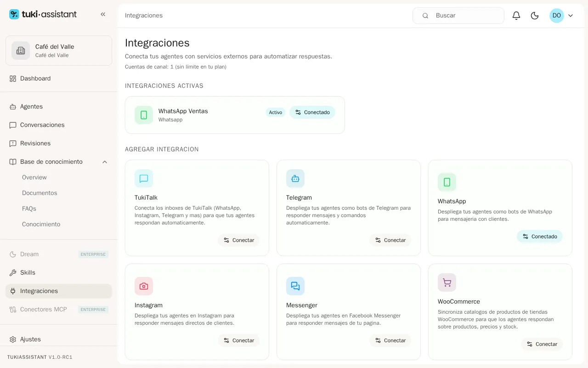Click the Ajustes gear icon
Viewport: 588px width, 368px height.
[x=13, y=339]
